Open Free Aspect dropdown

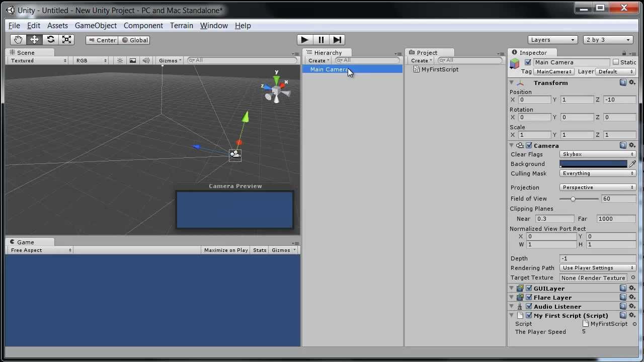coord(41,250)
